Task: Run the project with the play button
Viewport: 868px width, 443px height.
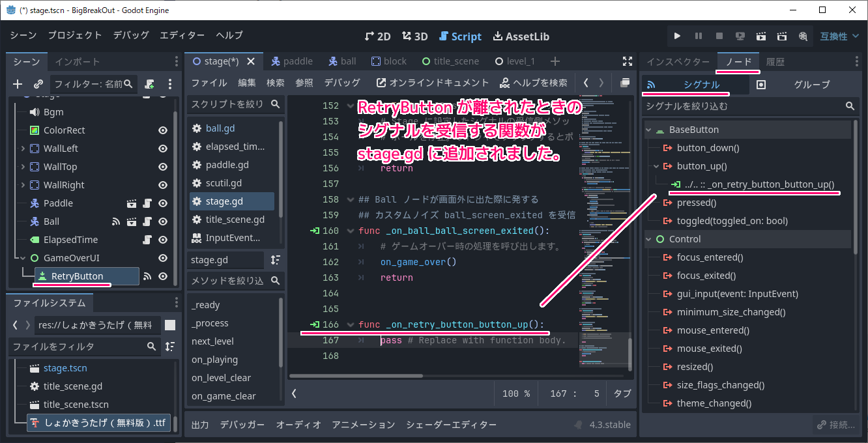Action: click(x=678, y=36)
